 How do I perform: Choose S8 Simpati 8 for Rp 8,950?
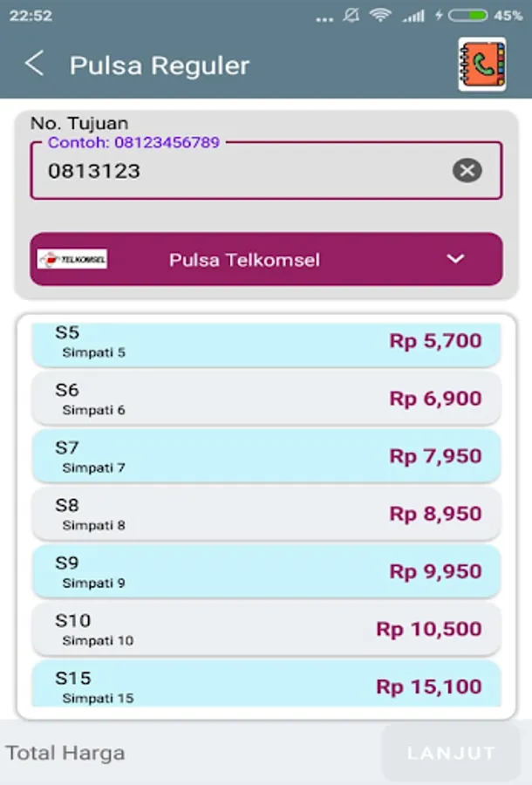pyautogui.click(x=266, y=514)
